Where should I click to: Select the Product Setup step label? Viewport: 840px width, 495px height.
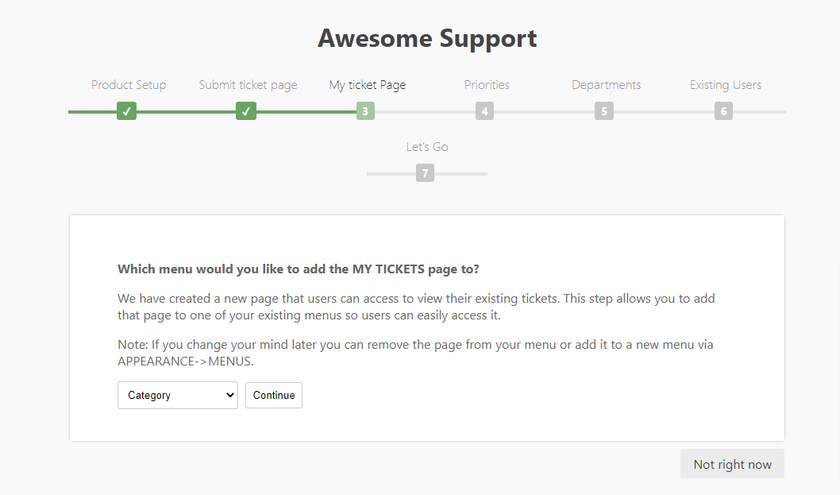[x=129, y=85]
